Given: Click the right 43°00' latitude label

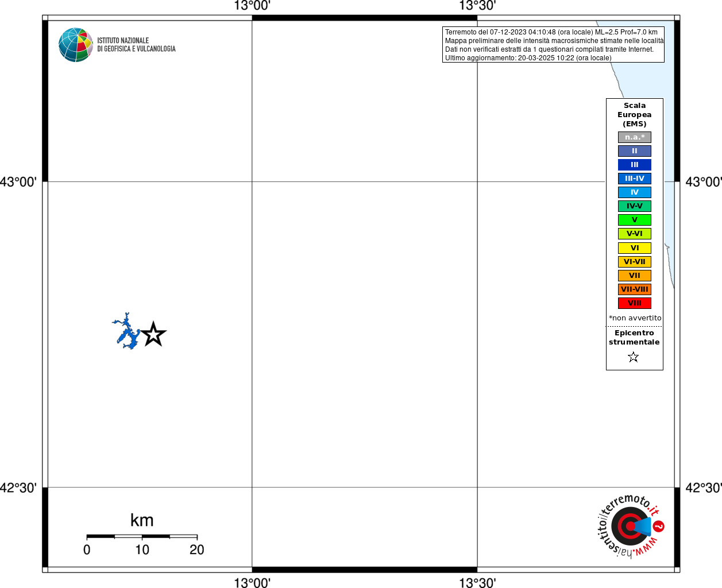Looking at the screenshot, I should point(704,182).
